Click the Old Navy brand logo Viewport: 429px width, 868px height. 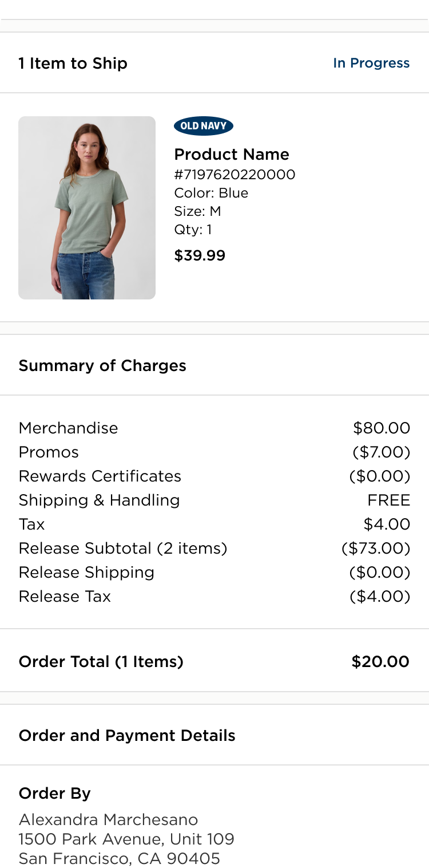coord(204,126)
